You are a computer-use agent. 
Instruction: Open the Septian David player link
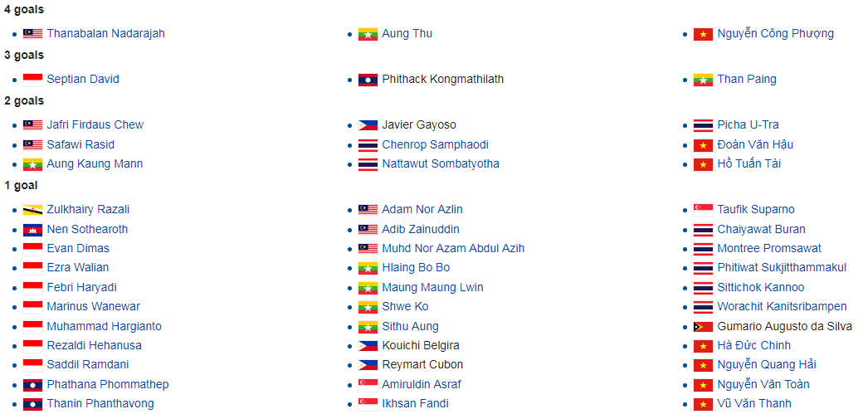click(83, 79)
